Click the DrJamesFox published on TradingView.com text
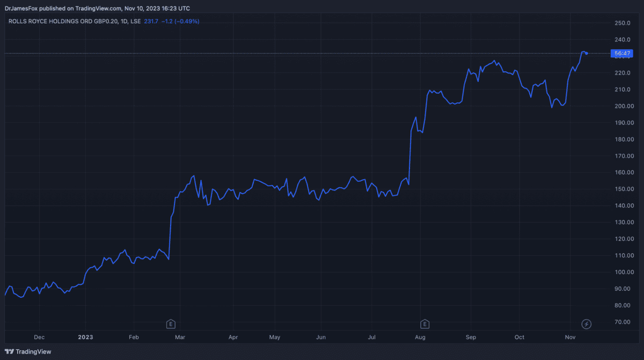Image resolution: width=644 pixels, height=360 pixels. (x=97, y=9)
